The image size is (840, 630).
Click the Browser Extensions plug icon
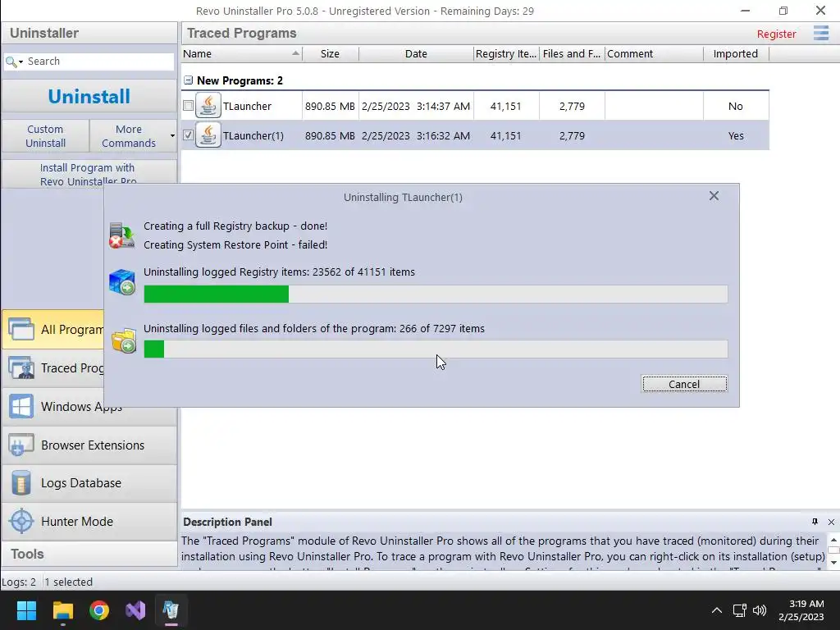tap(21, 445)
